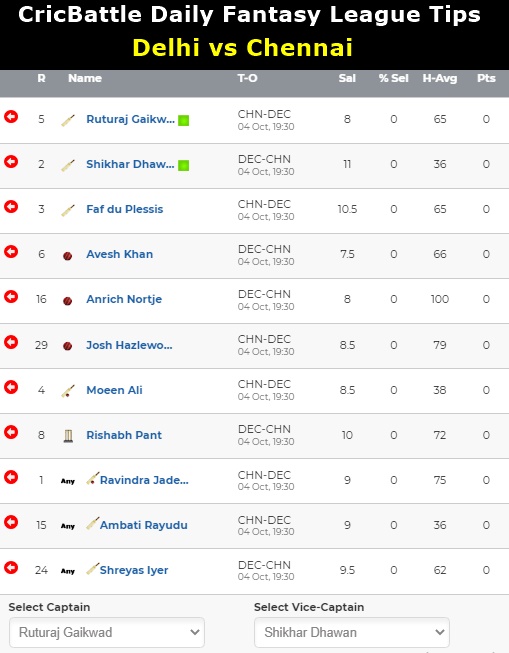The image size is (509, 653).
Task: Click green square next to Shikhar Dhawan
Action: (183, 165)
